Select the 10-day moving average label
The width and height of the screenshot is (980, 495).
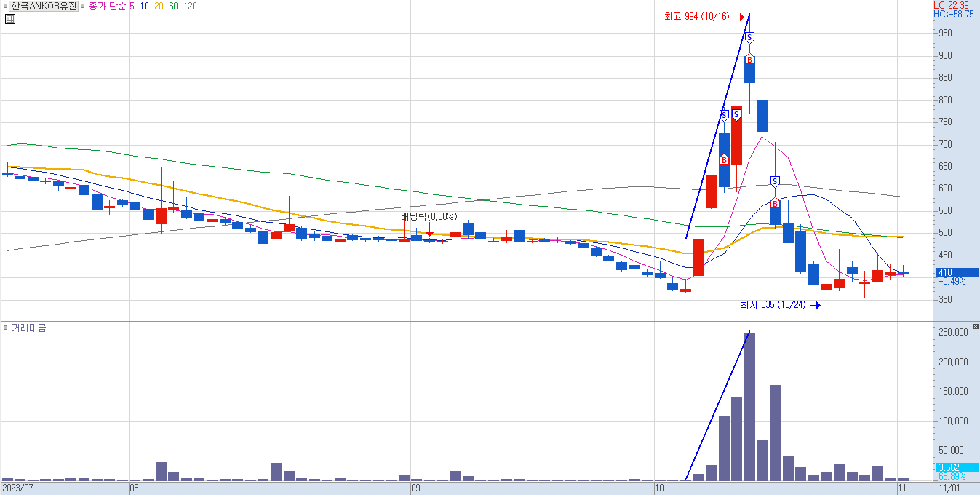(x=146, y=6)
